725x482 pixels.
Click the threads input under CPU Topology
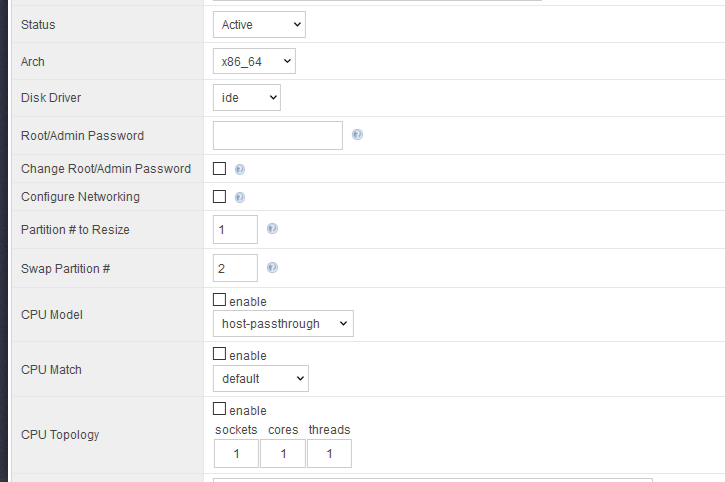click(329, 454)
